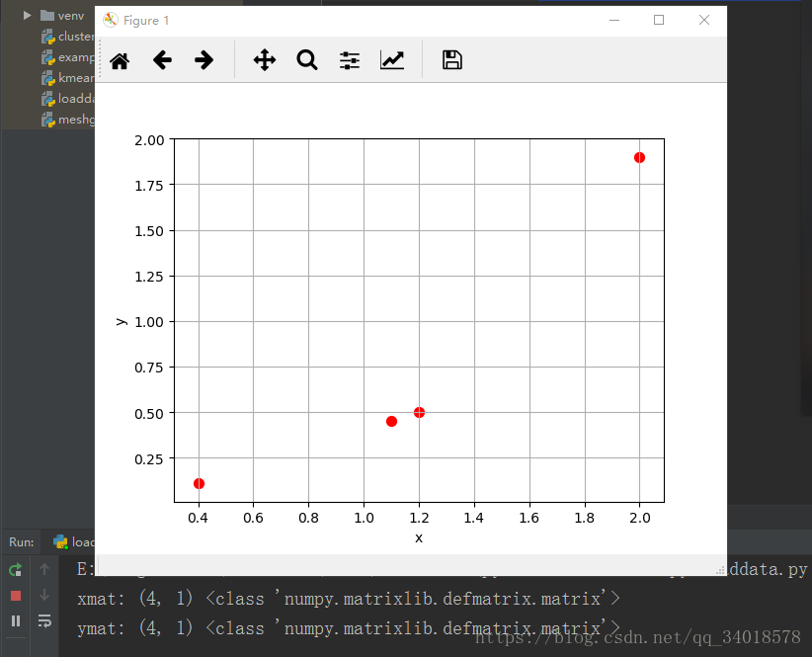Open the kmean Python file in project tree
This screenshot has width=812, height=657.
pyautogui.click(x=68, y=78)
